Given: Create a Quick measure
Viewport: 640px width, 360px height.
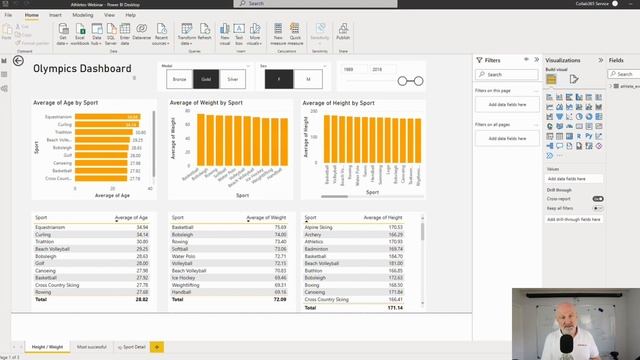Looking at the screenshot, I should pyautogui.click(x=295, y=34).
